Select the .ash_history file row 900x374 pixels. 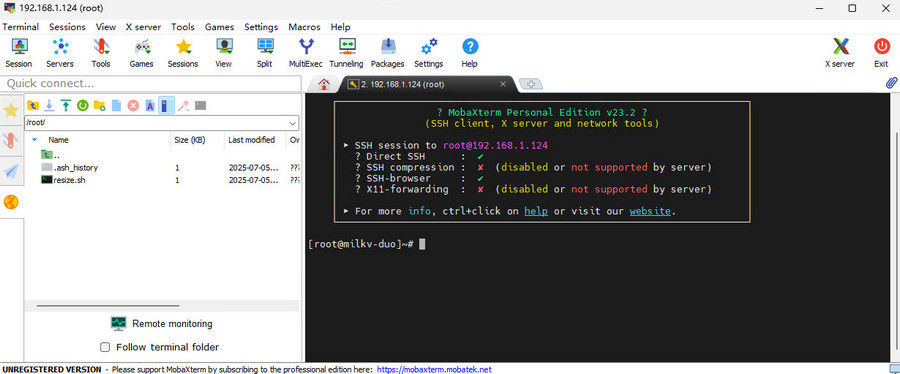coord(162,167)
